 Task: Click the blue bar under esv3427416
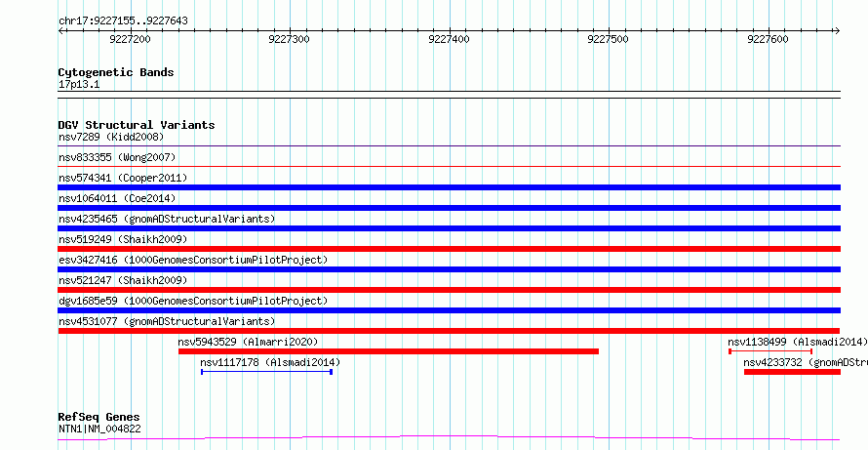(x=449, y=269)
